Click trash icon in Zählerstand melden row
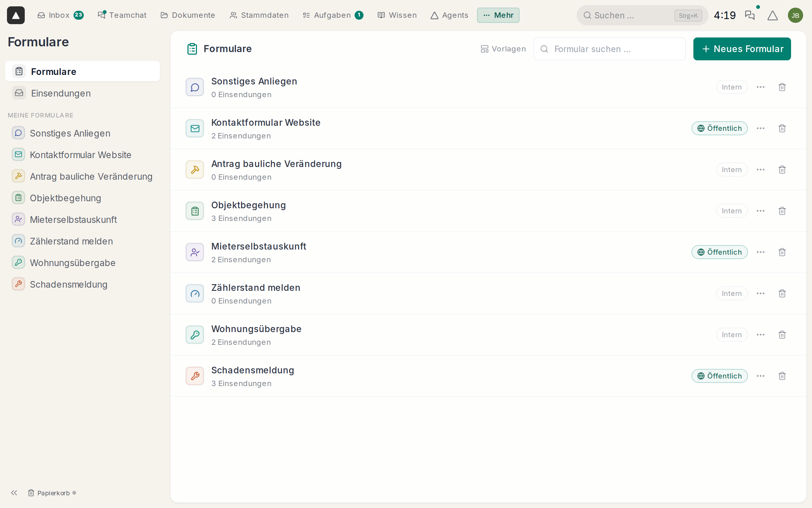Viewport: 812px width, 508px height. tap(782, 293)
